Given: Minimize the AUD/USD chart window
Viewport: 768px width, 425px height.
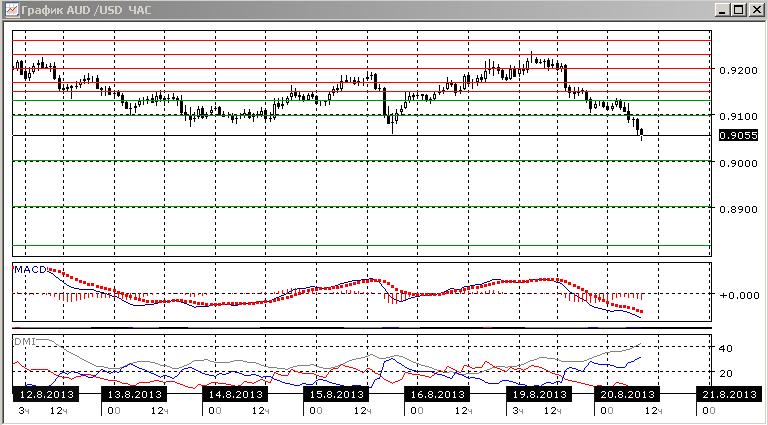Looking at the screenshot, I should click(721, 10).
